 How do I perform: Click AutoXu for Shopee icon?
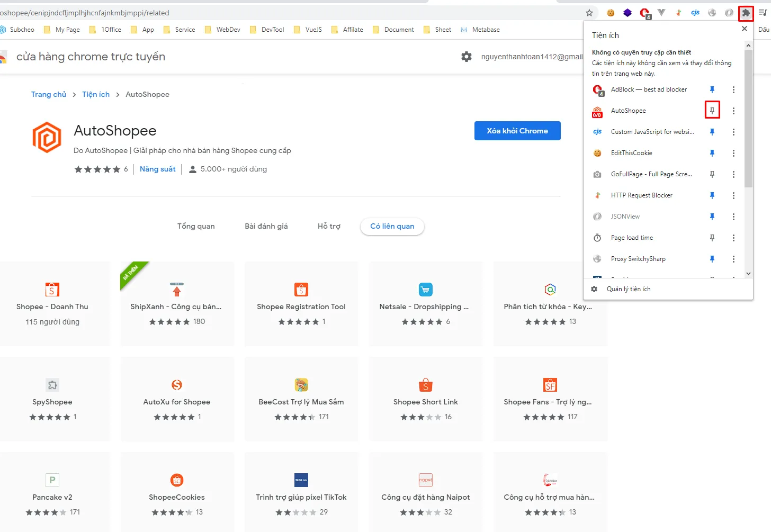pos(177,385)
